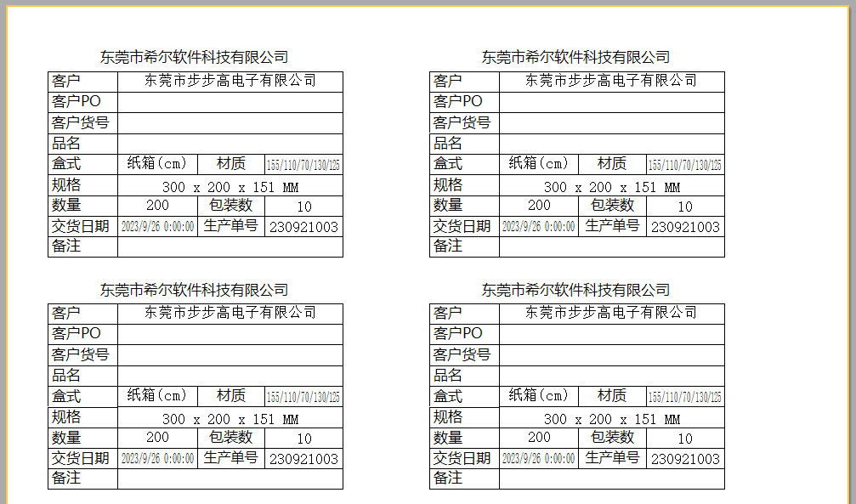The width and height of the screenshot is (856, 504).
Task: Select bottom-right label customer 东莞市步步高电子有限公司
Action: tap(611, 313)
